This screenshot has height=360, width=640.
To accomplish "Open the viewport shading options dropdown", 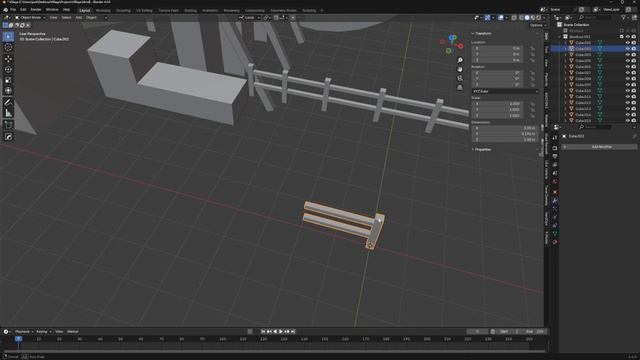I will click(x=545, y=18).
